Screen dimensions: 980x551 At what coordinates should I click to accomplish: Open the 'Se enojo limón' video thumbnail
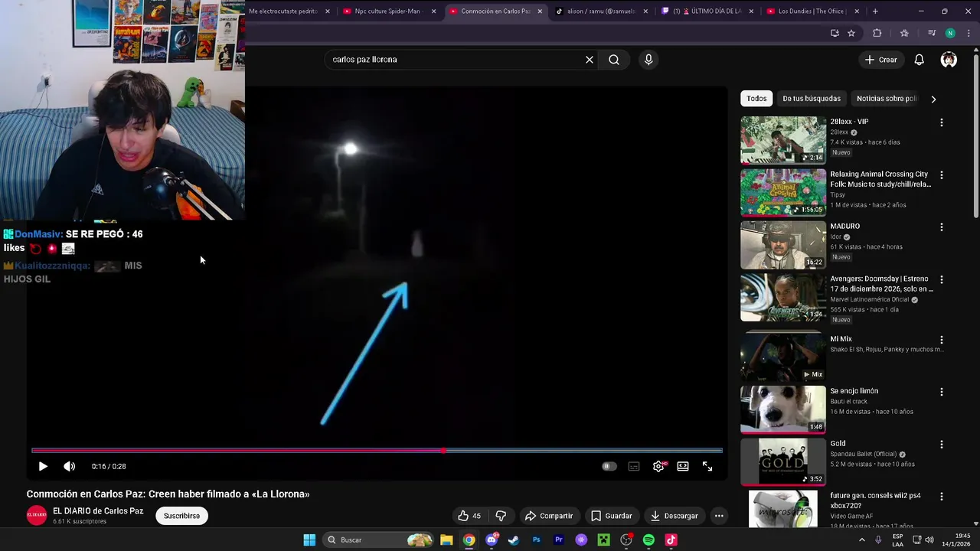783,409
